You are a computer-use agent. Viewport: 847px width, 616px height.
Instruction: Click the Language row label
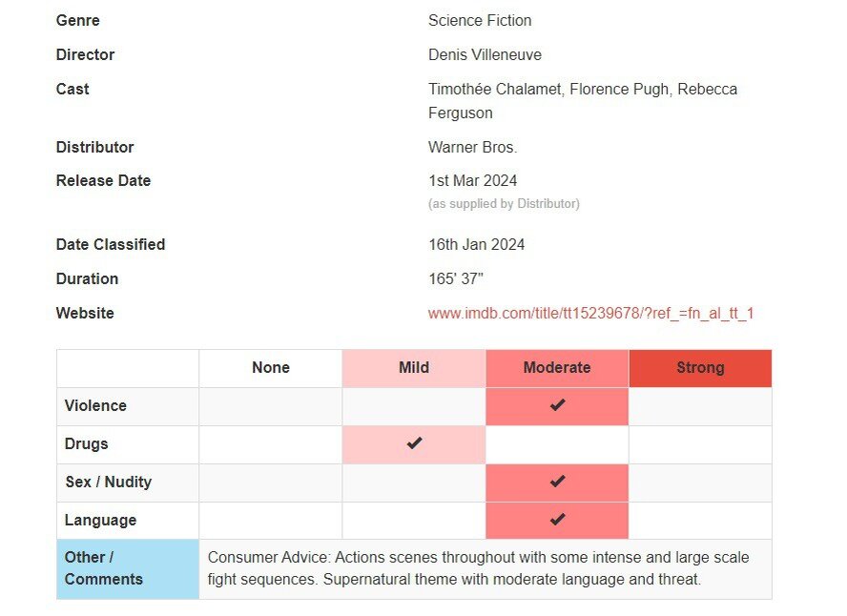point(100,520)
